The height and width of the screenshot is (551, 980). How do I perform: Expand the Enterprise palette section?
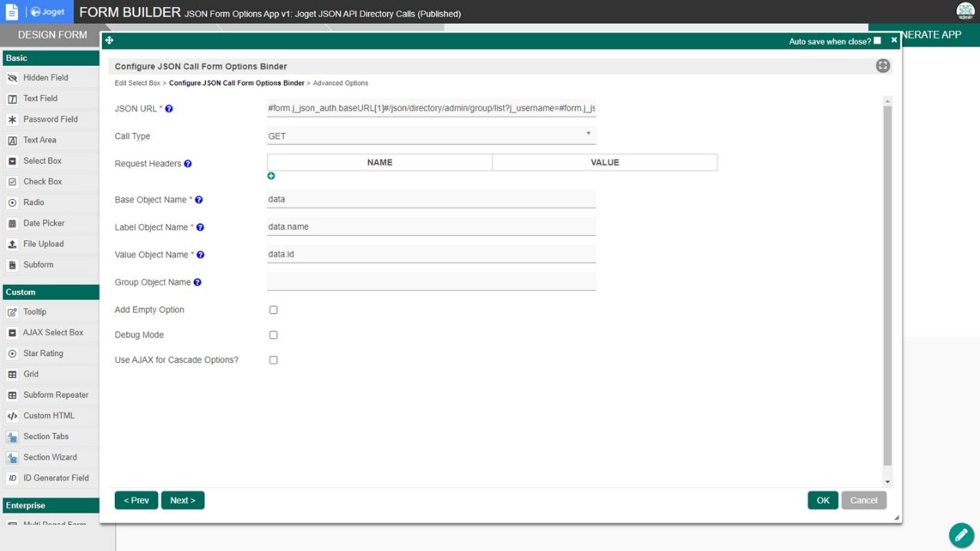click(50, 506)
